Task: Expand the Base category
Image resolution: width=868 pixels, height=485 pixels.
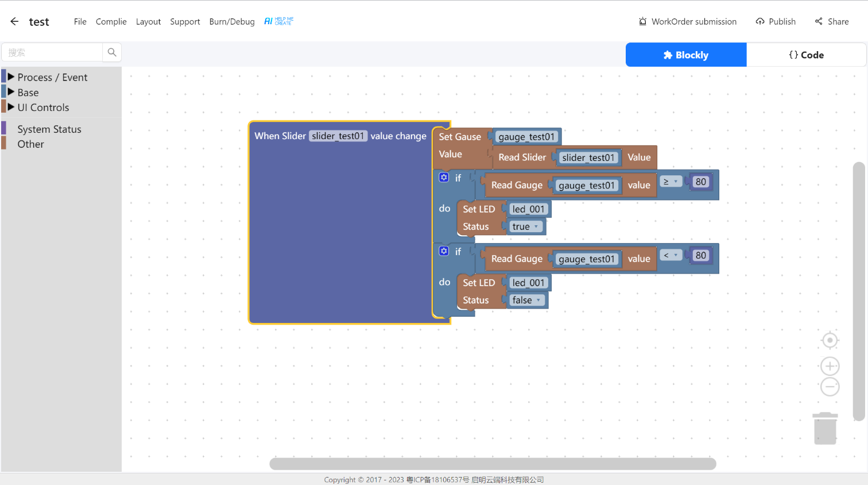Action: 28,92
